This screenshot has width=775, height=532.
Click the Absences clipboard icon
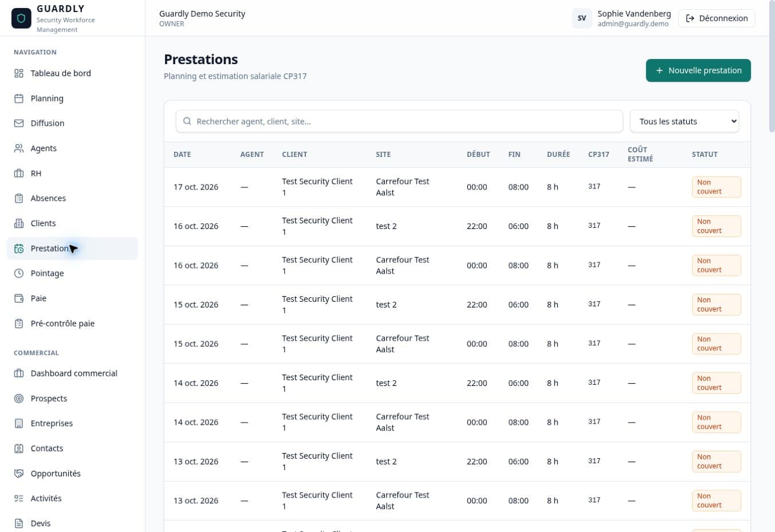pyautogui.click(x=19, y=198)
